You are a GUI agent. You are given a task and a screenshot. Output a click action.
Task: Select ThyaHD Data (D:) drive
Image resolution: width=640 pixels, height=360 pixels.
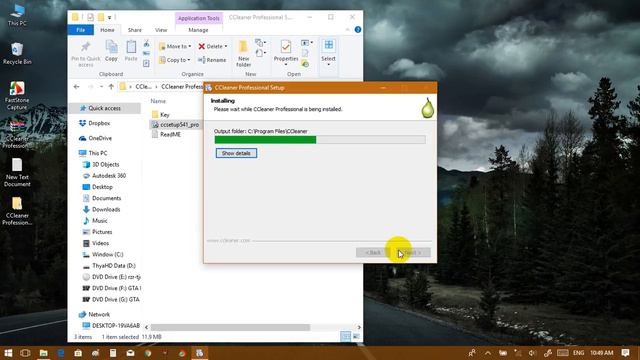(x=113, y=265)
